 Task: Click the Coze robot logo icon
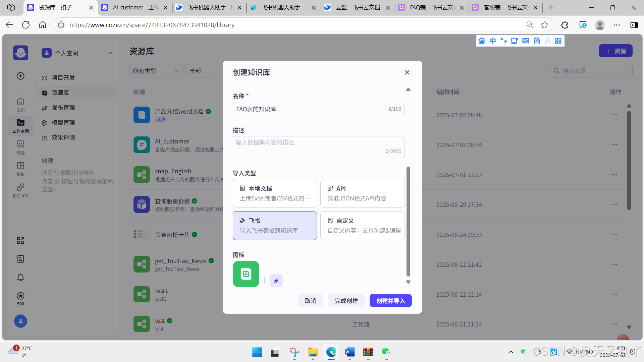point(20,53)
